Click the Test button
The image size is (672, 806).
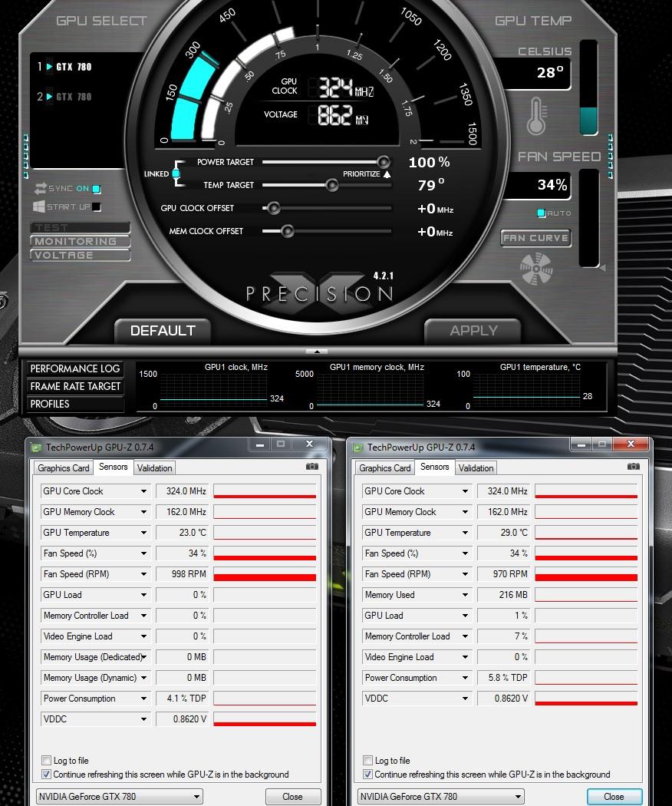point(80,227)
